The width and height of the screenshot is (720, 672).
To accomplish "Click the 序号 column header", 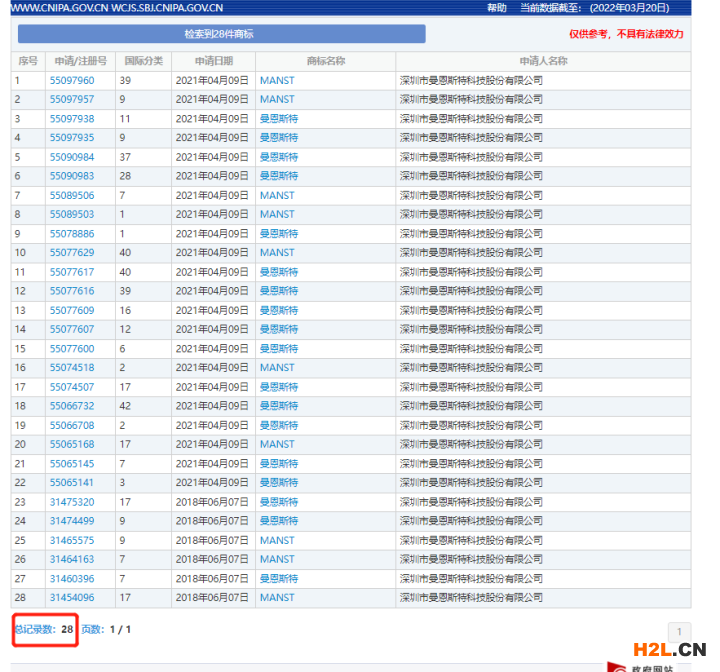I will click(28, 61).
